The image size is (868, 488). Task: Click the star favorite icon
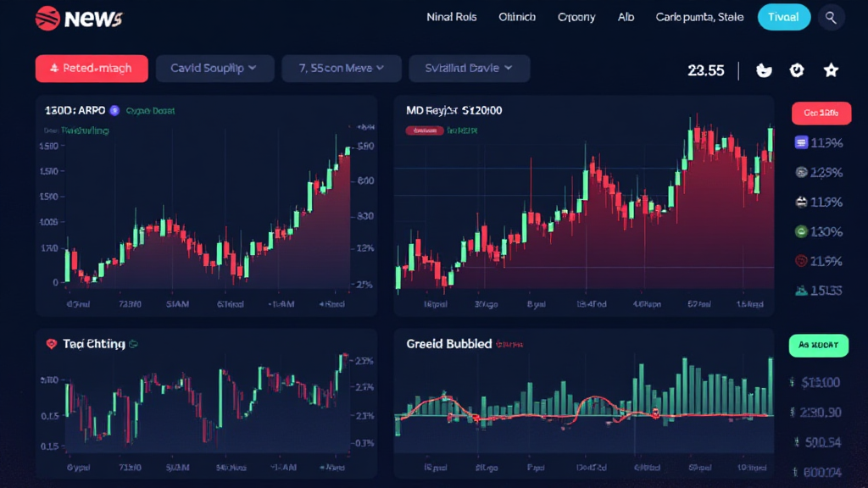pos(831,70)
